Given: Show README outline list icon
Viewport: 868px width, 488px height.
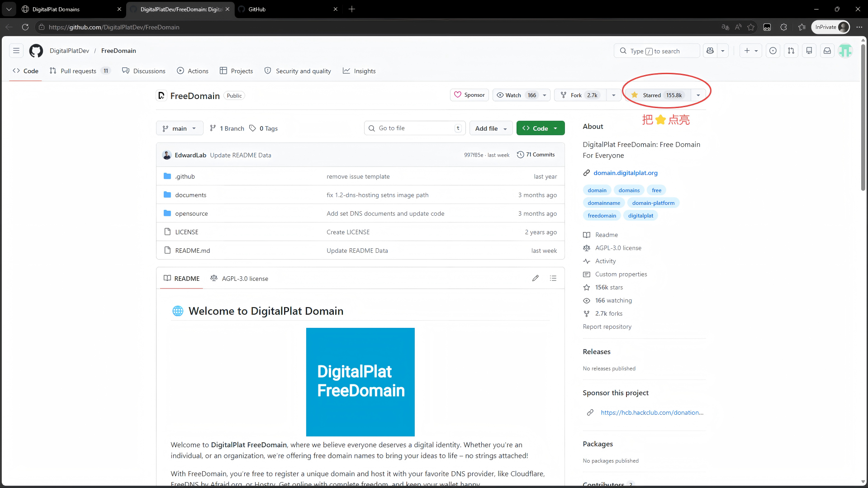Looking at the screenshot, I should click(553, 278).
